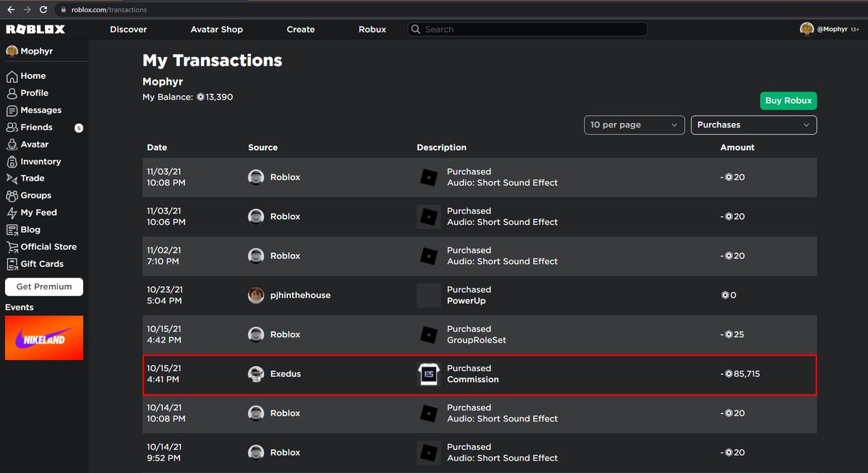The image size is (868, 473).
Task: Click Mophyr avatar in sidebar header
Action: click(12, 51)
